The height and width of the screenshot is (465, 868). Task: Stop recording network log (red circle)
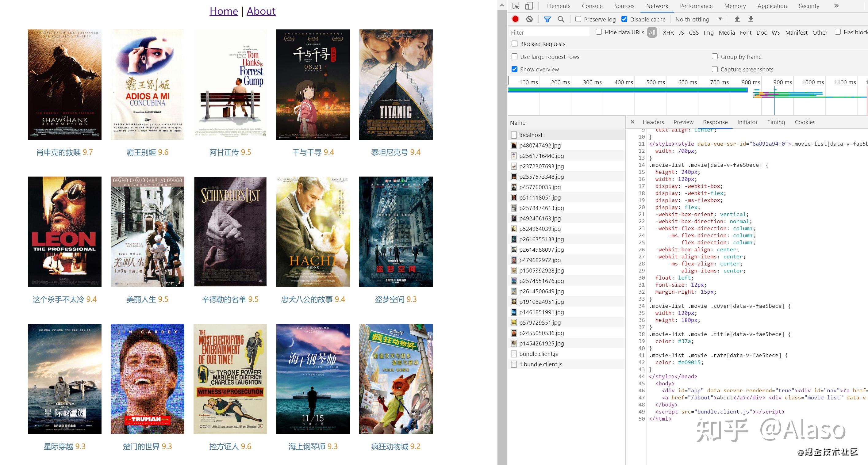pyautogui.click(x=515, y=19)
